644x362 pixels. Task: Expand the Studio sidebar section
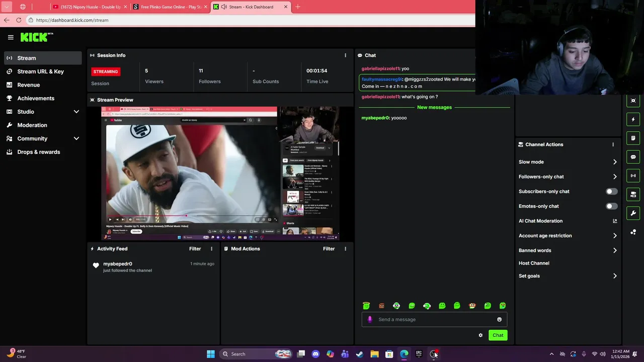pyautogui.click(x=76, y=112)
